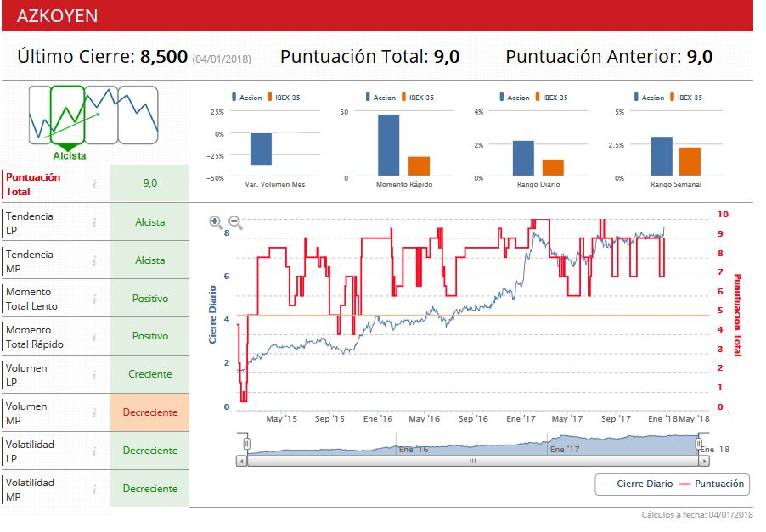
Task: Click the orange IBEX 35 bar in Rango Semanal
Action: 690,161
